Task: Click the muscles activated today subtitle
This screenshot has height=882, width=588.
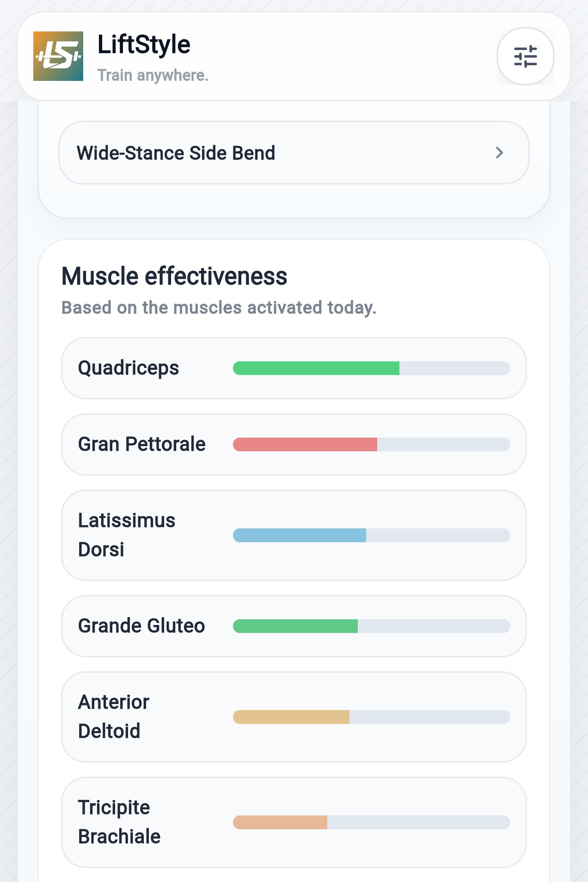Action: coord(219,307)
